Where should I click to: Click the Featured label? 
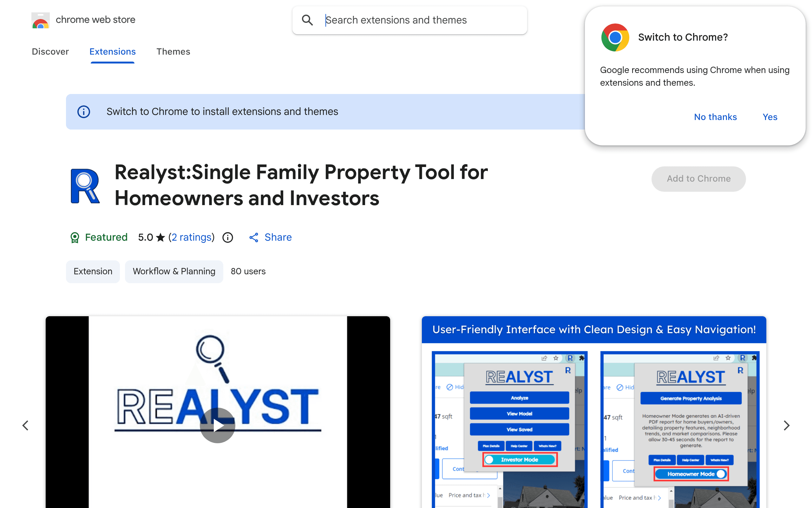point(106,237)
